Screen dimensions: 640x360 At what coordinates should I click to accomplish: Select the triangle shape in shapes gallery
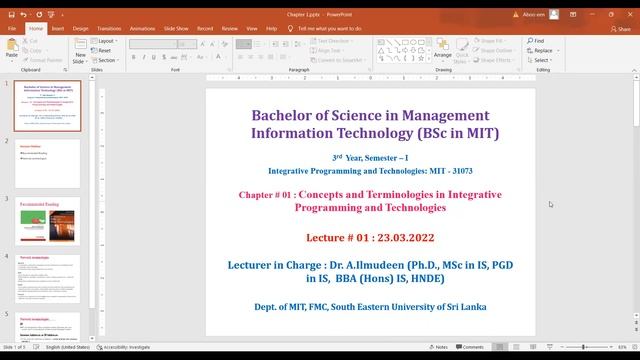click(381, 51)
